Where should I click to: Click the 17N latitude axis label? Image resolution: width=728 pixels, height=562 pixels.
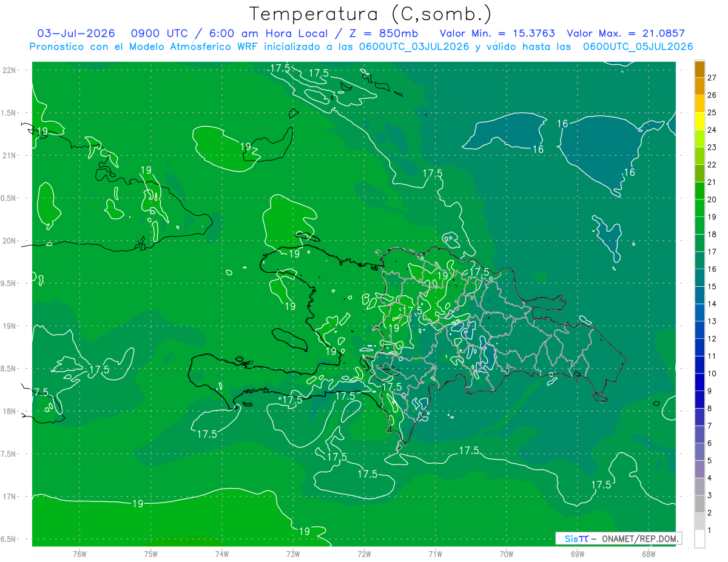click(8, 497)
